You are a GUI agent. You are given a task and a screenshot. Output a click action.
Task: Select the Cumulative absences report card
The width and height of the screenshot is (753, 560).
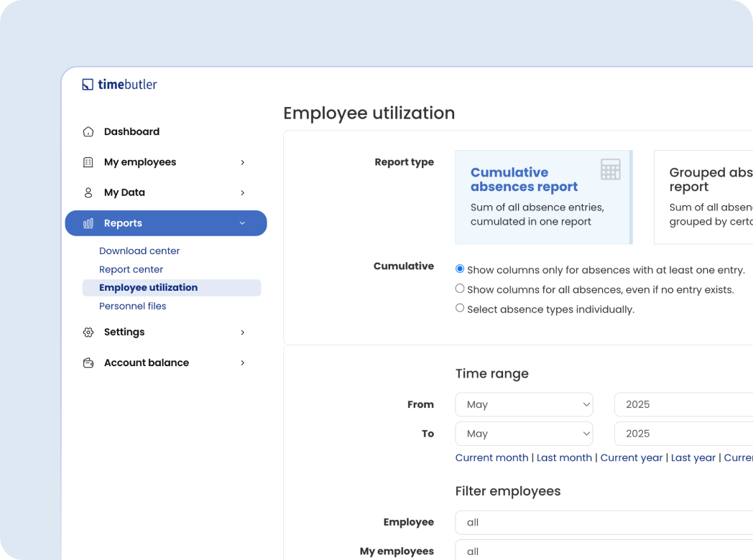click(544, 197)
